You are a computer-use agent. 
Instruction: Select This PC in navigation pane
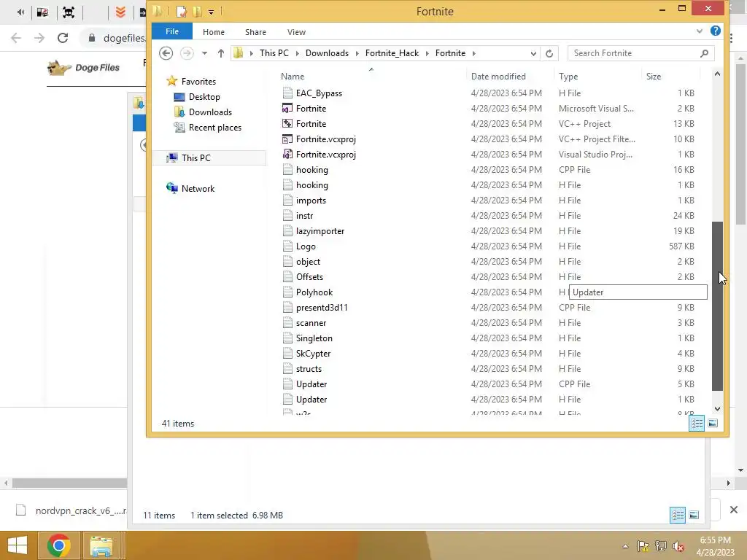tap(196, 158)
